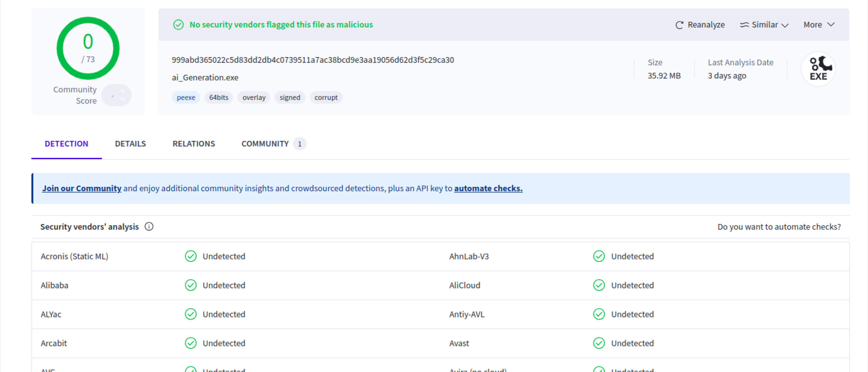Image resolution: width=868 pixels, height=372 pixels.
Task: Open the More dropdown menu
Action: (x=819, y=25)
